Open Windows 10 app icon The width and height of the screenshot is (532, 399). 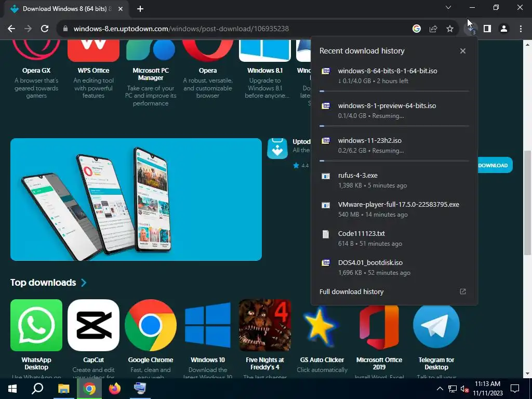pos(208,325)
